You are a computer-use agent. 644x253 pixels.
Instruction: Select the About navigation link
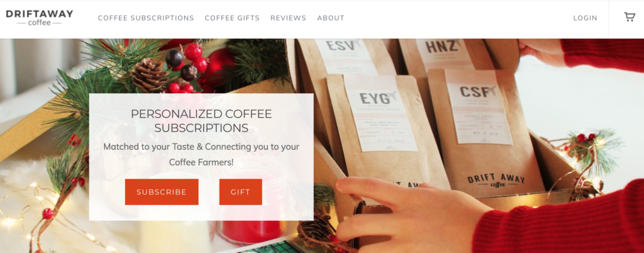[x=331, y=18]
